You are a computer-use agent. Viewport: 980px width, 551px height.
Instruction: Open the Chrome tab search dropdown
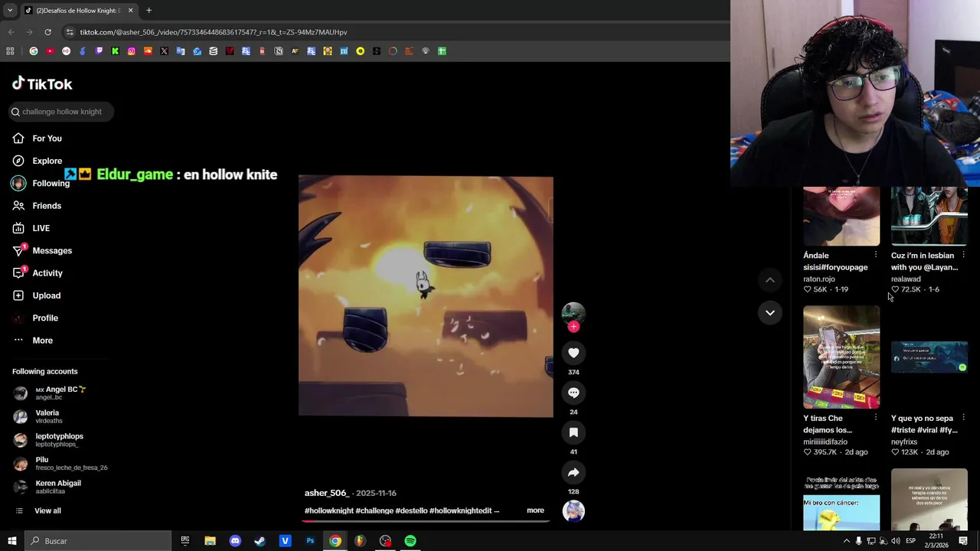pyautogui.click(x=10, y=10)
